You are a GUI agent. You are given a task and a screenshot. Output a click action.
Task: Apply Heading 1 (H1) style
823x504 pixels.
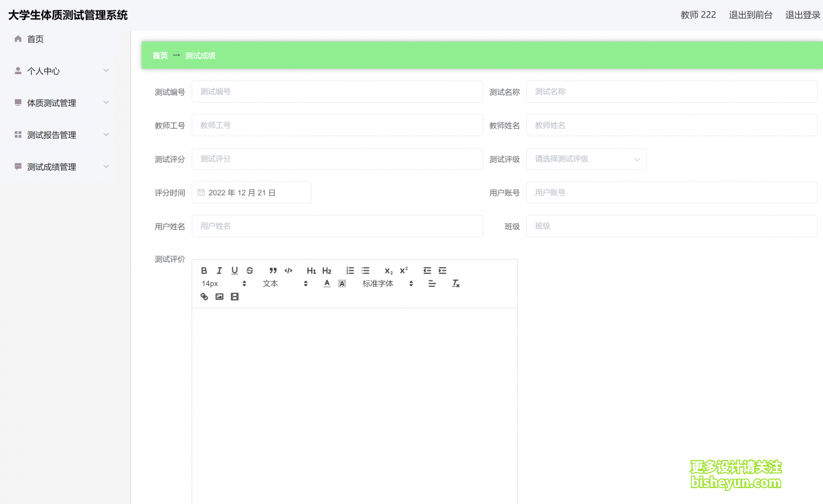(x=312, y=271)
